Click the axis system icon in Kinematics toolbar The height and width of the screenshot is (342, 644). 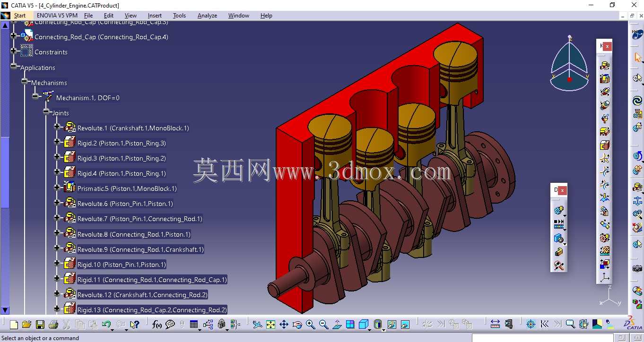coord(605,277)
